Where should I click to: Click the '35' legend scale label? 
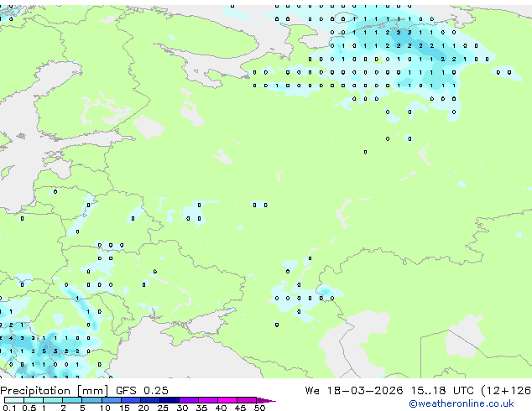point(201,408)
